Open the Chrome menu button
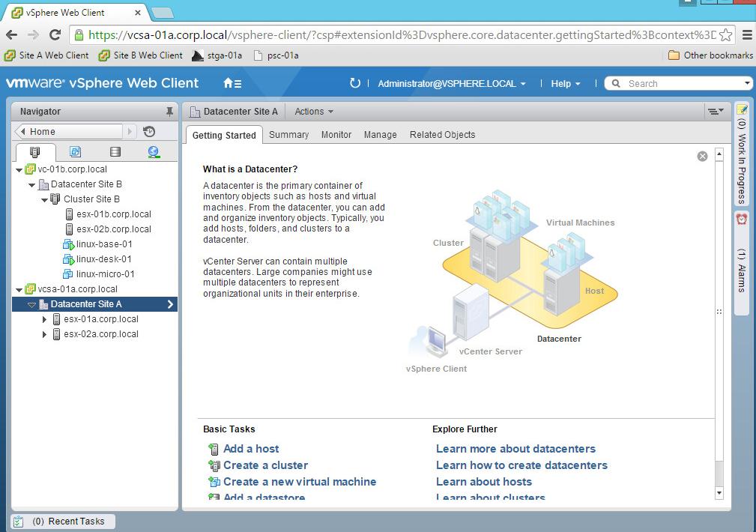The image size is (756, 532). pyautogui.click(x=747, y=34)
